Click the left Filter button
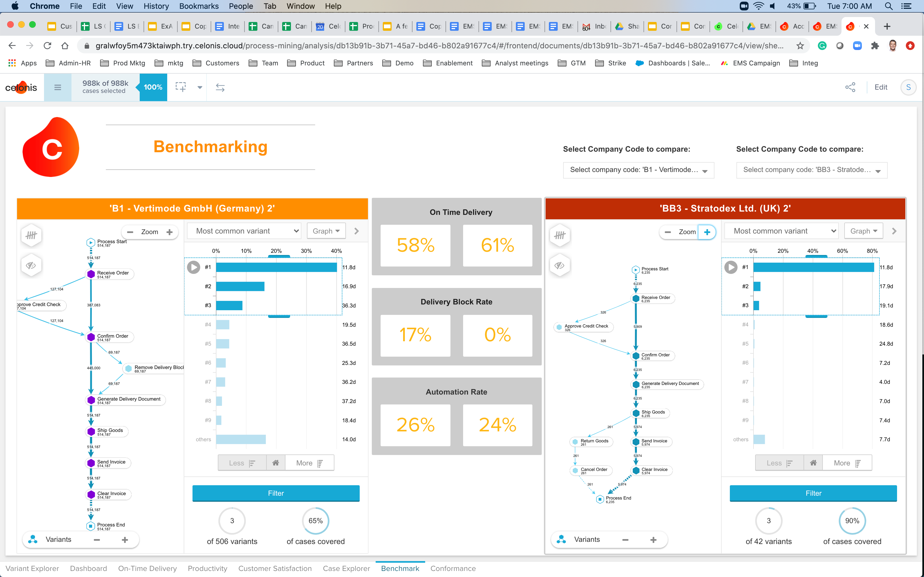 pos(276,493)
